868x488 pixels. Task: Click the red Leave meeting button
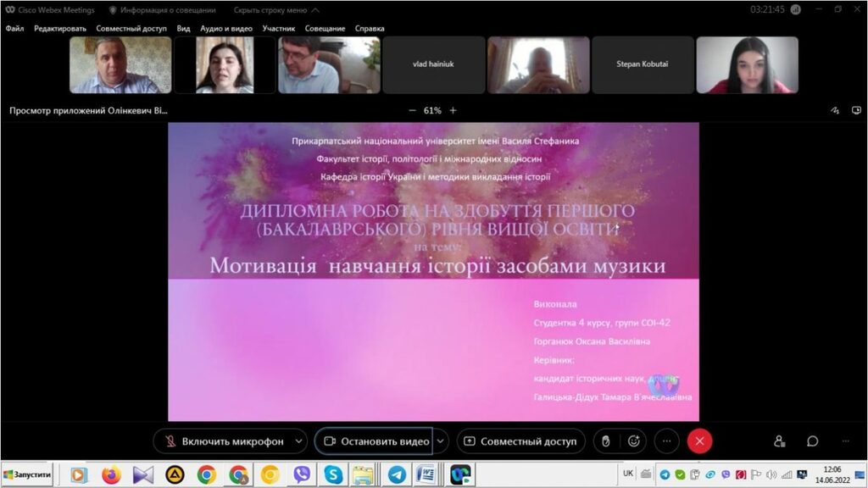click(699, 441)
